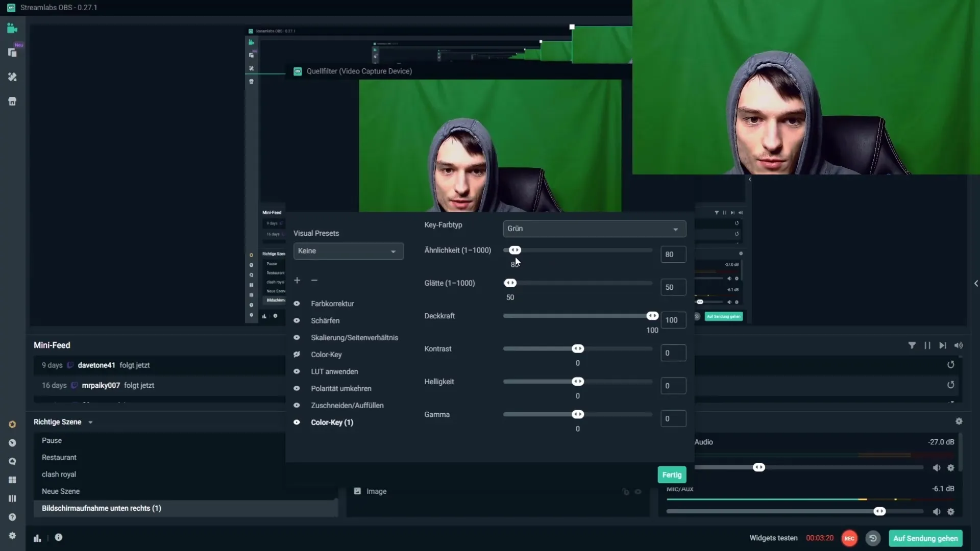Open the layout grid icon in the sidebar

click(12, 480)
